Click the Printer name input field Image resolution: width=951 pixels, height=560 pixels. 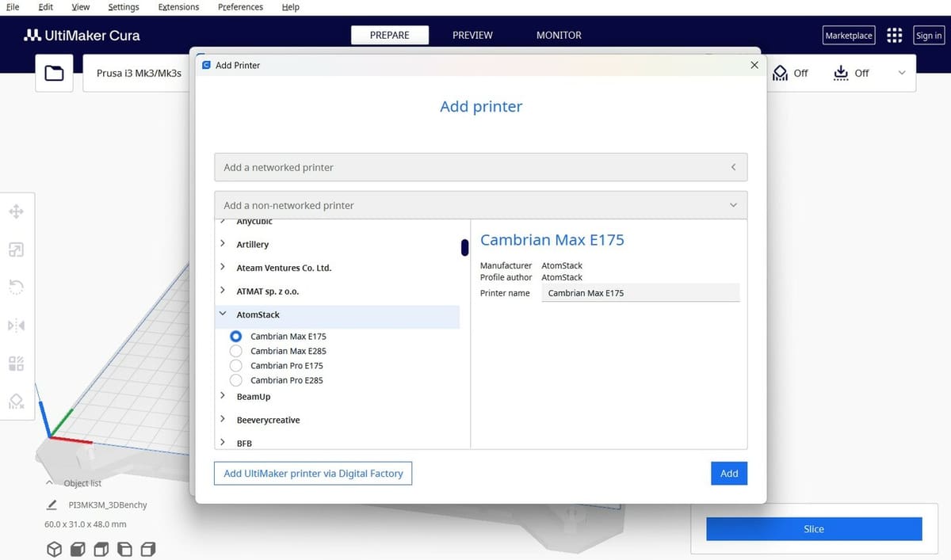[640, 293]
